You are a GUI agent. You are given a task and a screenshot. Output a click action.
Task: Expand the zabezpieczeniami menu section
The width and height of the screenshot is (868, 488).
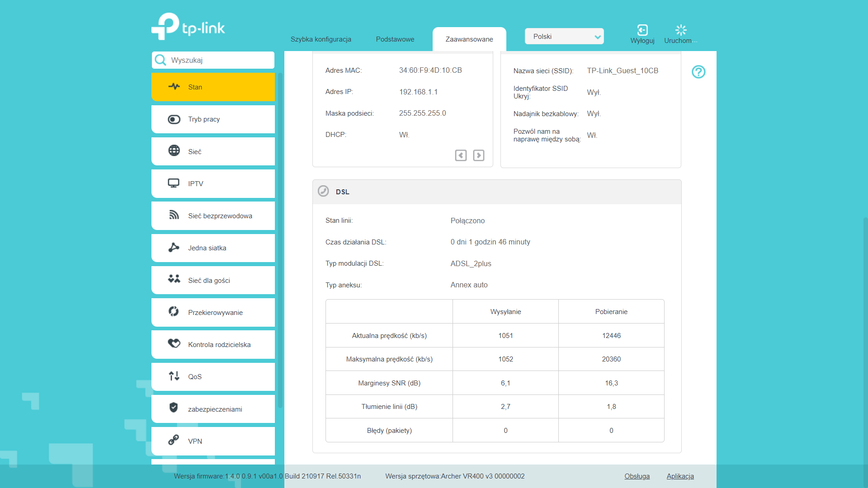click(x=213, y=409)
